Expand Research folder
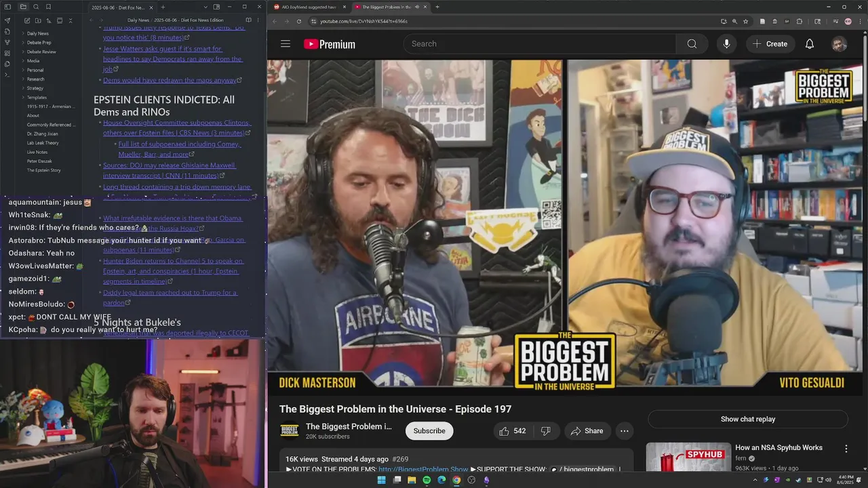 pyautogui.click(x=35, y=79)
